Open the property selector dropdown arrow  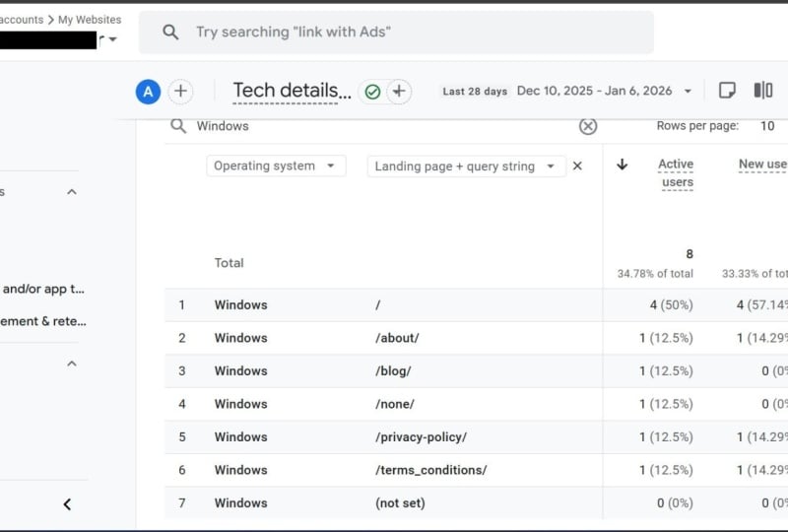point(113,39)
